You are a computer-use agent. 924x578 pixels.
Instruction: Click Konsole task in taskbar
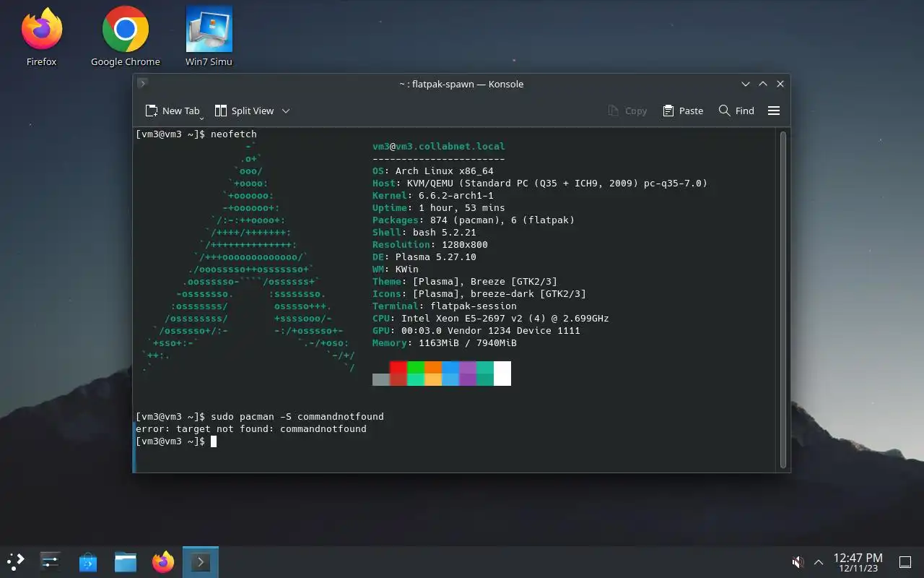coord(201,561)
